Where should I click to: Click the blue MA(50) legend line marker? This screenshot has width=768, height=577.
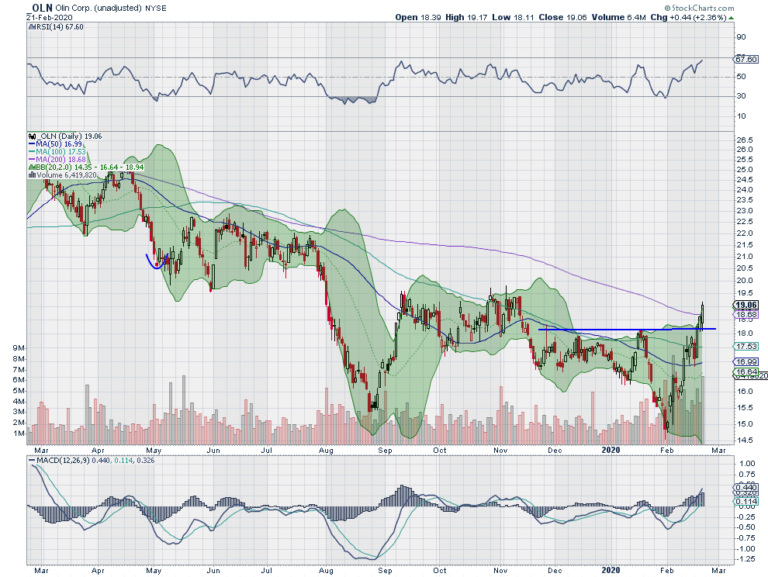32,144
